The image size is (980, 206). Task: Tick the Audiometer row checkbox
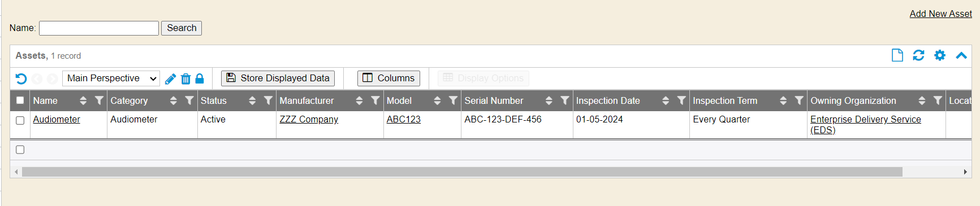coord(20,120)
